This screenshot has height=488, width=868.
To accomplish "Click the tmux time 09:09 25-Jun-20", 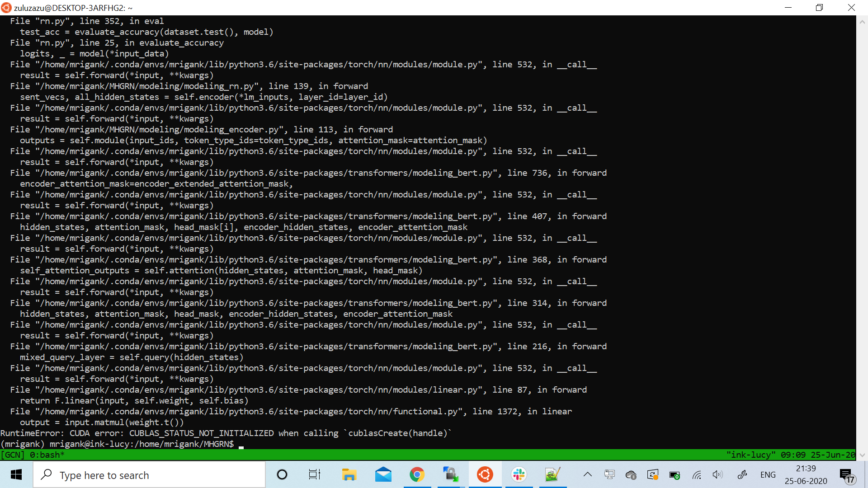I will pyautogui.click(x=818, y=455).
